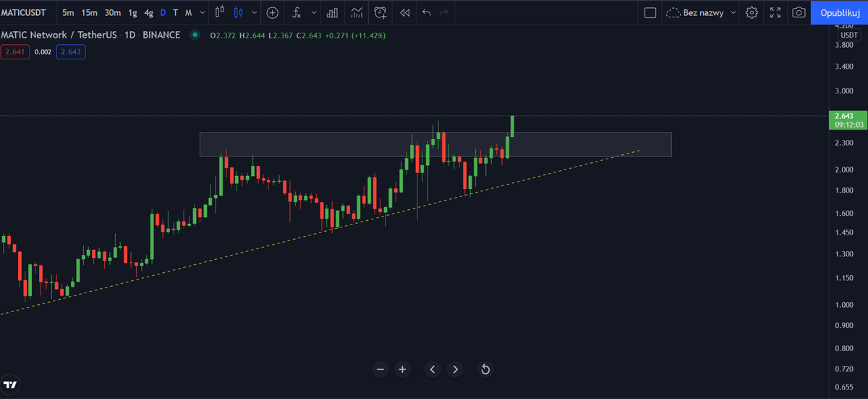
Task: Open the MATICUSDT symbol search
Action: coord(25,12)
